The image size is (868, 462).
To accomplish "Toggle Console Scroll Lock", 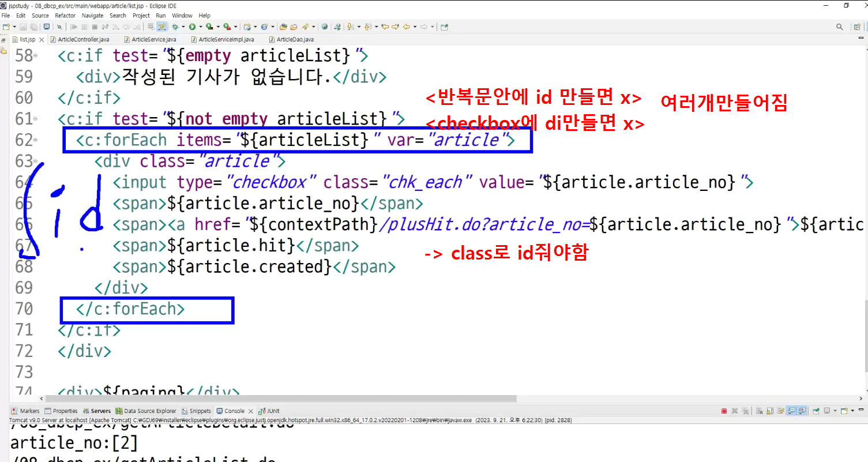I will click(770, 411).
